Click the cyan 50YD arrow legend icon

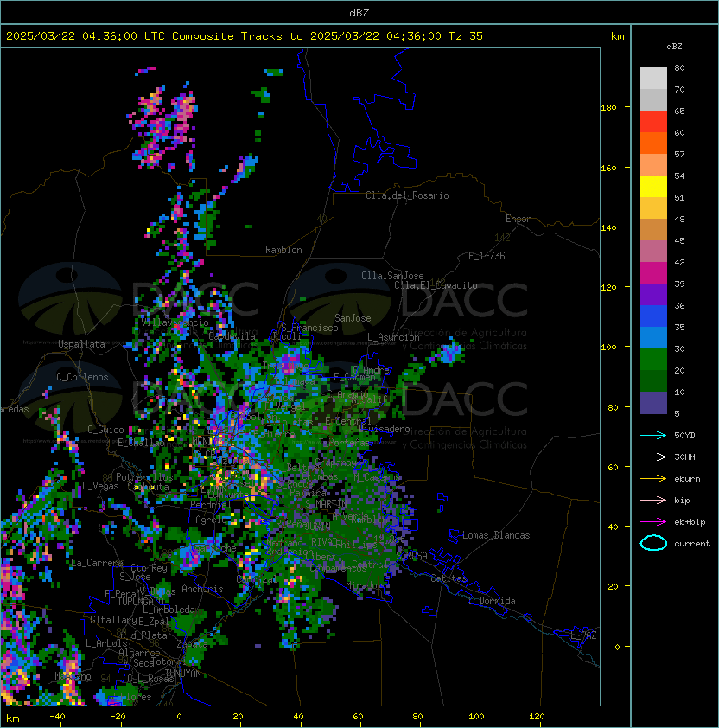pos(653,436)
